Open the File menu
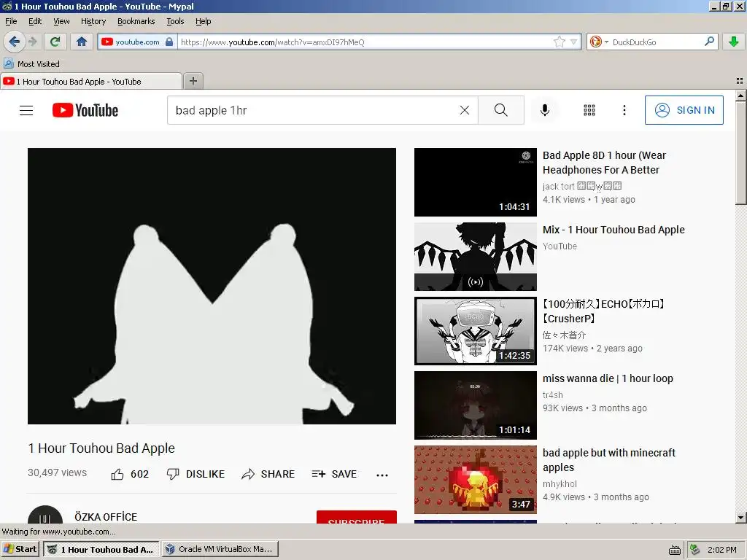Screen dimensions: 747x560 tap(11, 21)
